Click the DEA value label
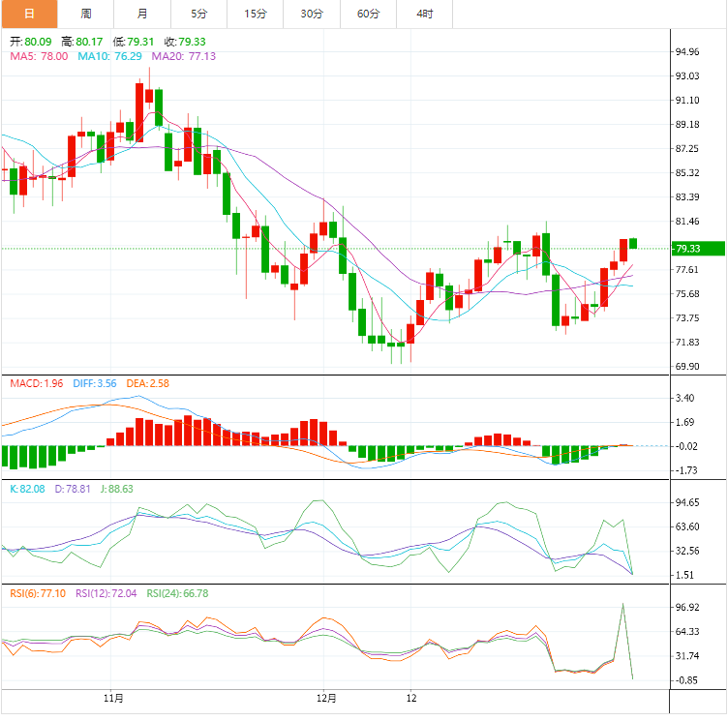 coord(148,383)
